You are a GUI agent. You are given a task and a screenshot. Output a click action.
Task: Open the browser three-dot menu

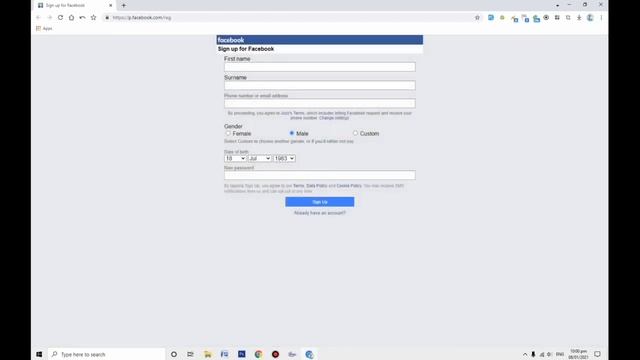[601, 18]
